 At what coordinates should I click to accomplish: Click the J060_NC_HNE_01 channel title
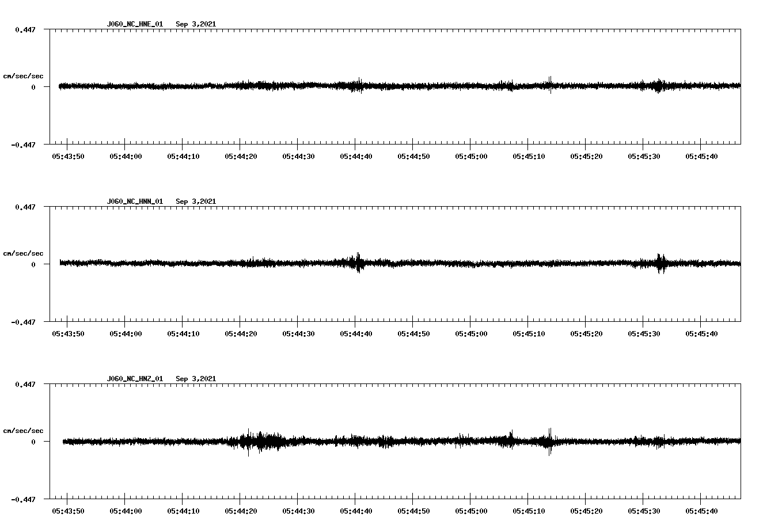135,24
